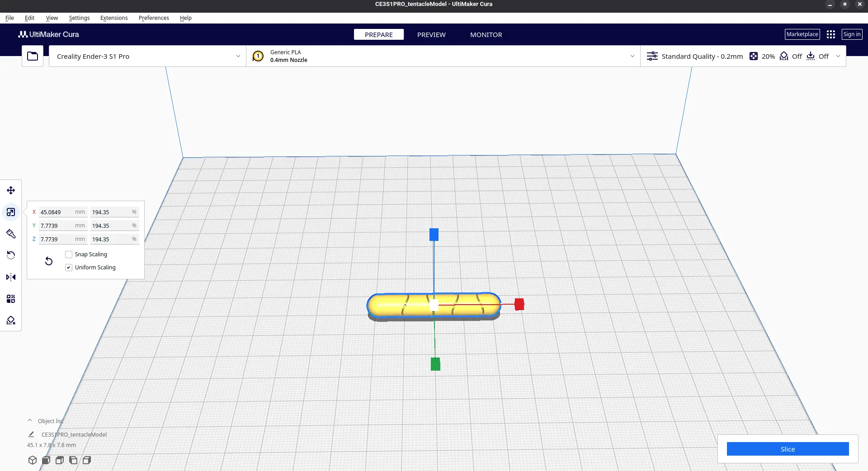Open the Extensions menu
Screen dimensions: 868x471
(113, 18)
